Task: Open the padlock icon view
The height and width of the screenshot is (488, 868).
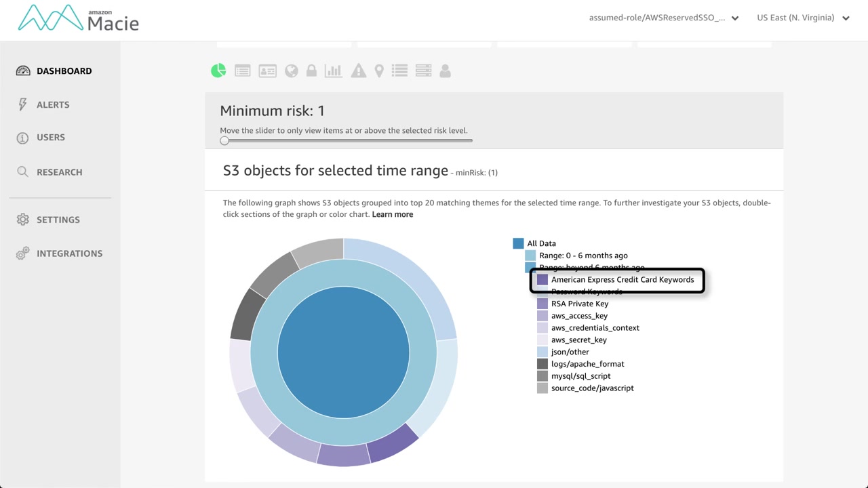Action: pyautogui.click(x=311, y=70)
